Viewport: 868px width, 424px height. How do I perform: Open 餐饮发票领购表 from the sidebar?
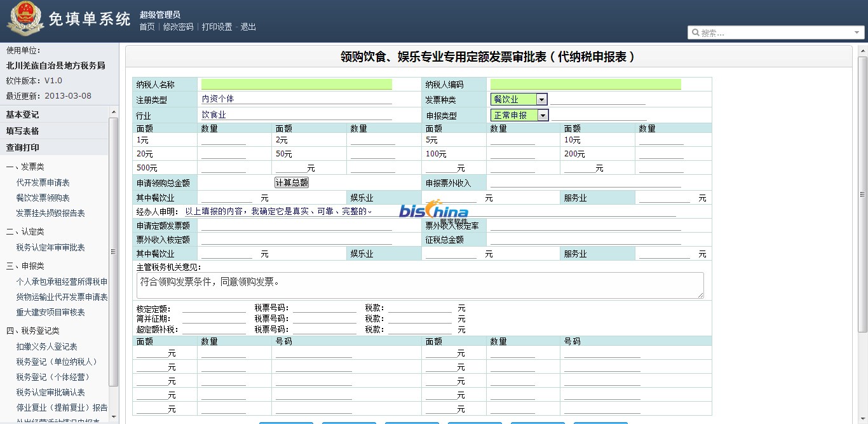[43, 198]
